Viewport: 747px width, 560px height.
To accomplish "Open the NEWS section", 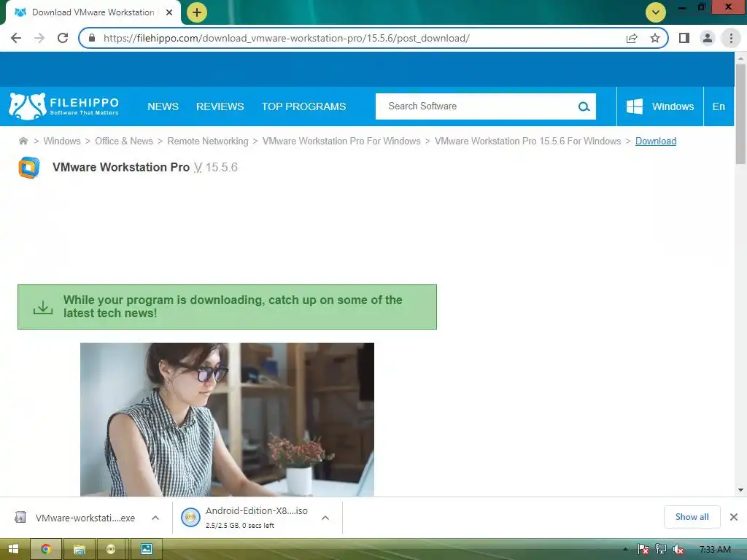I will pos(163,106).
